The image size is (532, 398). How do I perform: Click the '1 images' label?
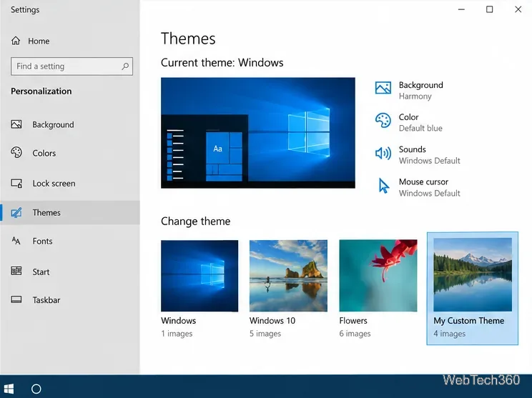click(x=177, y=334)
